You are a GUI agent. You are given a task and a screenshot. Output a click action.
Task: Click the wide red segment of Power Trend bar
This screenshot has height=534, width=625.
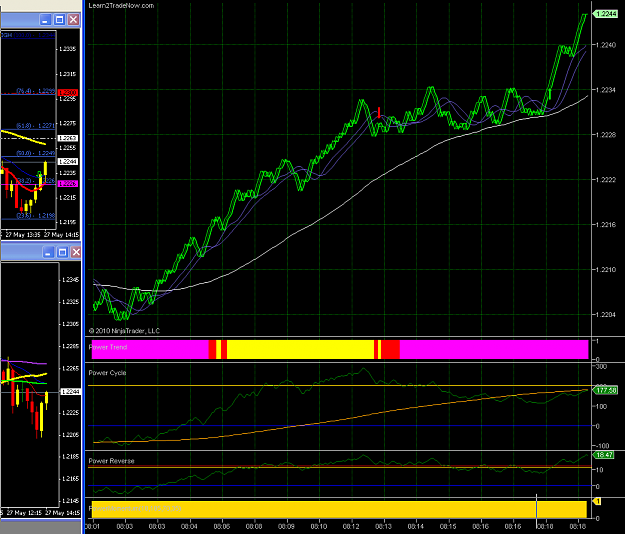tap(391, 349)
